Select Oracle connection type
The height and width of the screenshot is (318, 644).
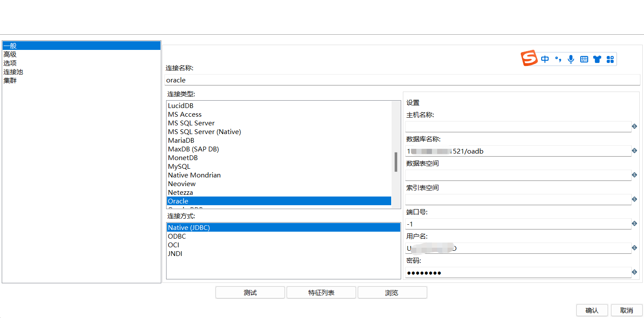pos(279,201)
